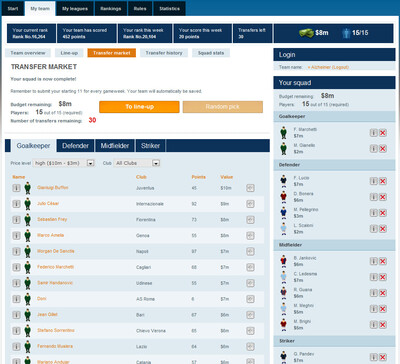Remove C. Ledesma from midfielders
This screenshot has height=364, width=400.
coord(383,277)
